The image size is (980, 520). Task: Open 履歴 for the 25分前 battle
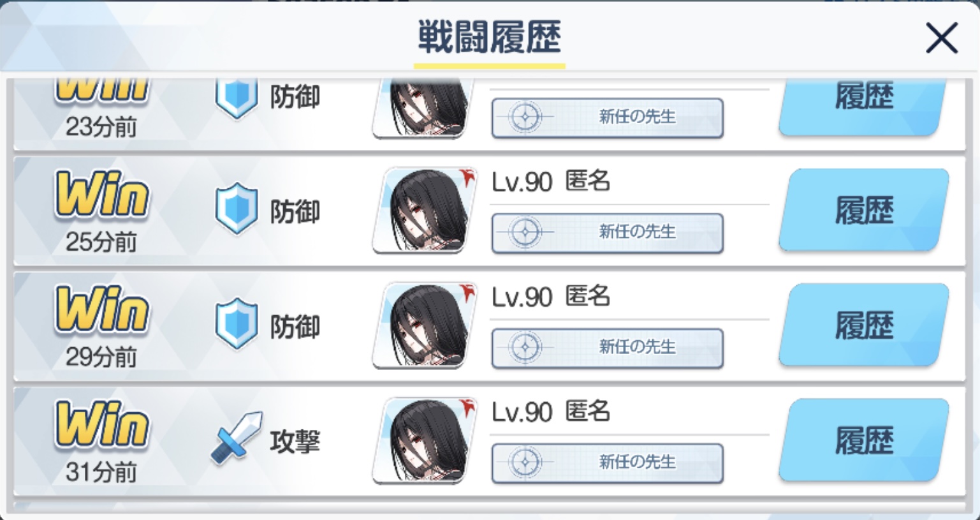click(x=864, y=211)
